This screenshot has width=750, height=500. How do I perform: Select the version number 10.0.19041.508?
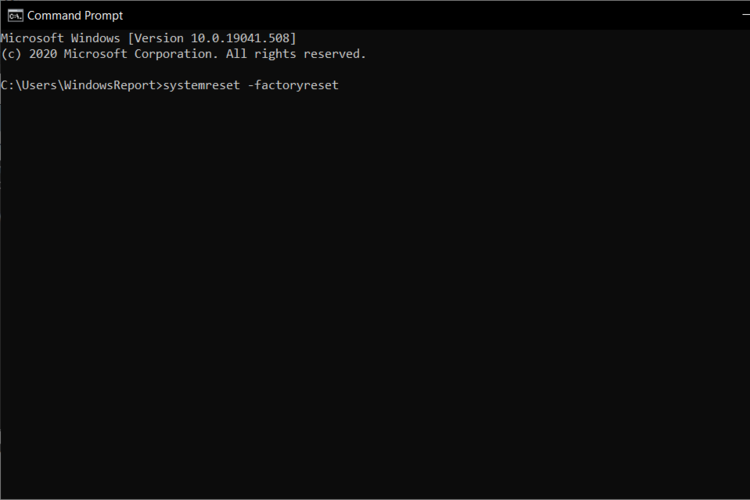point(241,38)
